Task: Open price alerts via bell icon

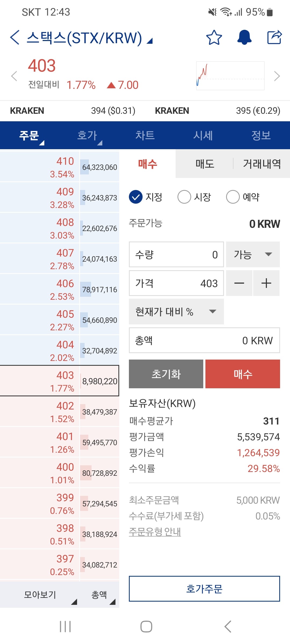Action: (x=244, y=37)
